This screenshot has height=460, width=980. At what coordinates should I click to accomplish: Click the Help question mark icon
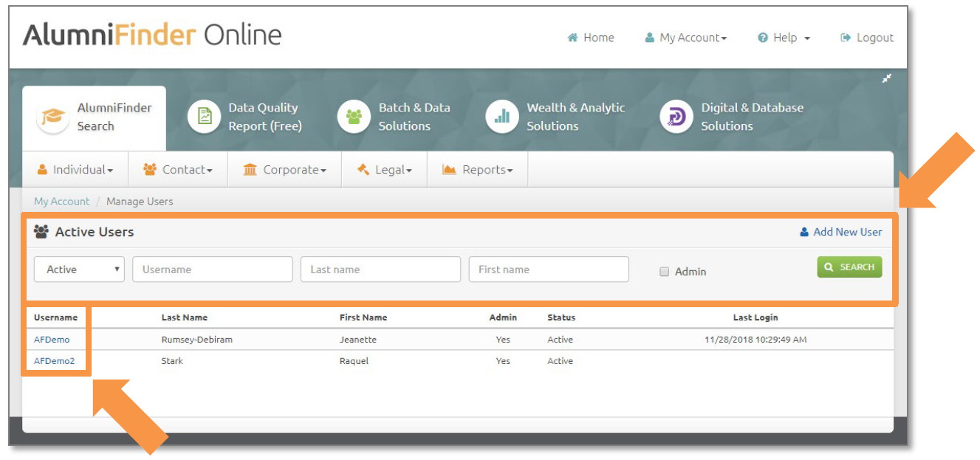point(763,38)
